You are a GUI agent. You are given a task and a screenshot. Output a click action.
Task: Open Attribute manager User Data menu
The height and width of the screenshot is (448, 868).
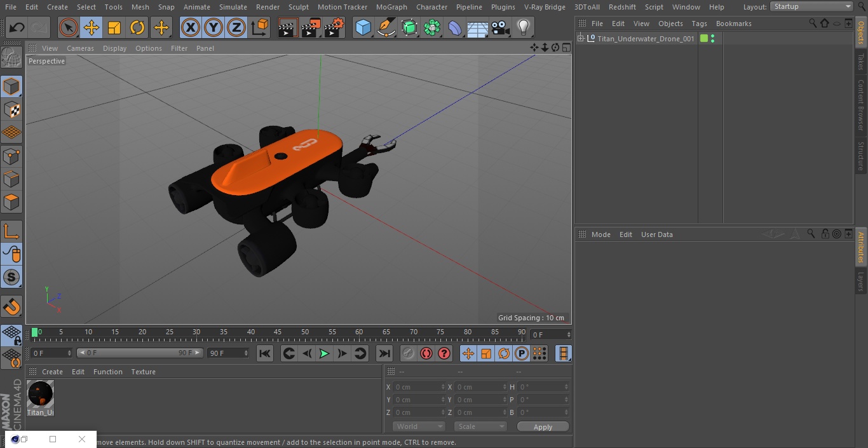pyautogui.click(x=656, y=234)
